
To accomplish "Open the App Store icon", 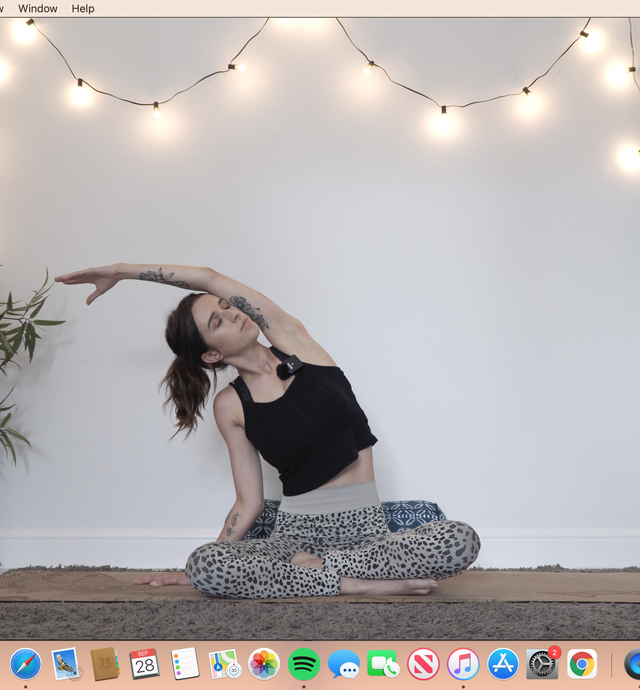I will (503, 664).
